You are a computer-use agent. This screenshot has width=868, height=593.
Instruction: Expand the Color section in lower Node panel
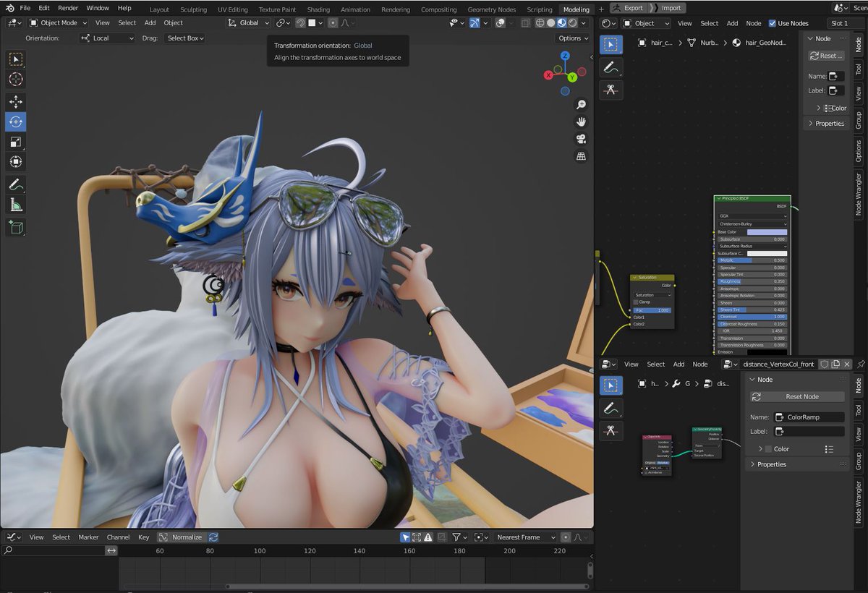781,449
